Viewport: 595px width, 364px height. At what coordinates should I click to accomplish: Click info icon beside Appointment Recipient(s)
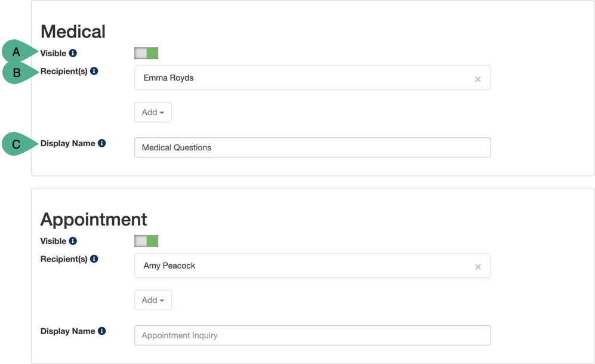click(94, 259)
